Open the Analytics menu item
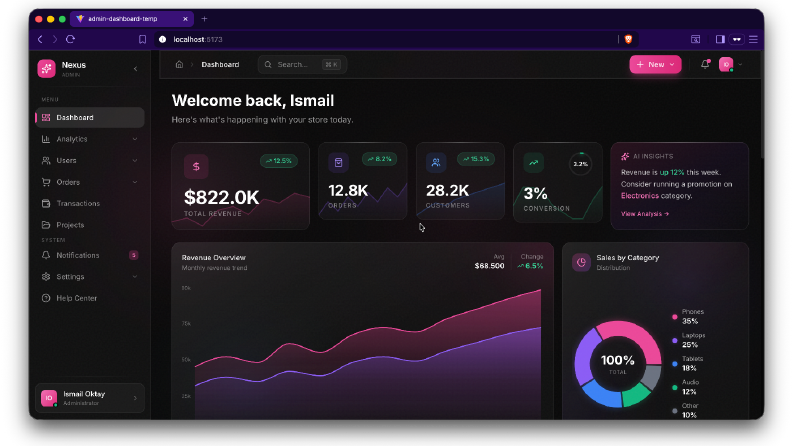This screenshot has height=446, width=793. pos(90,139)
